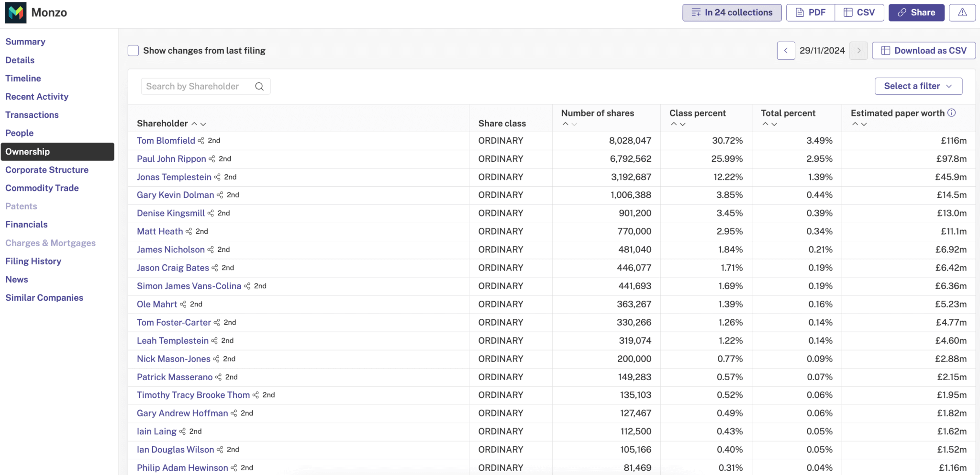
Task: Click network icon next to Paul John Rippon
Action: point(212,159)
